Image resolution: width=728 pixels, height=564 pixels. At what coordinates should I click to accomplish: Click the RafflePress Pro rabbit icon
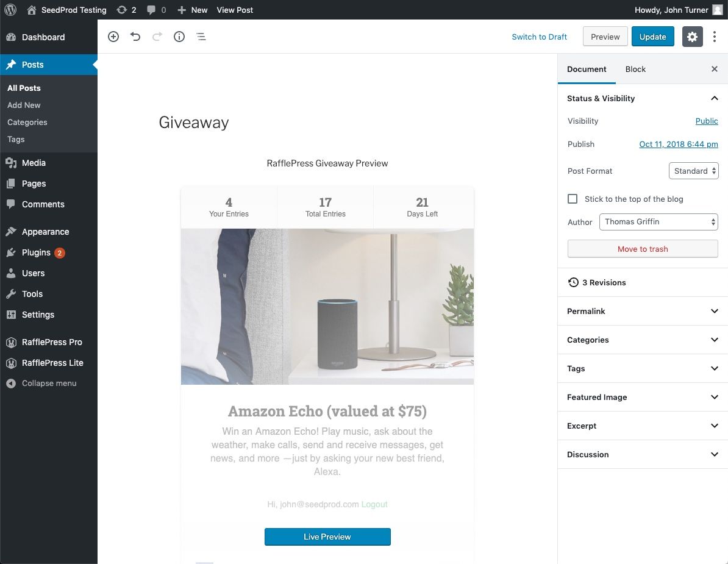pyautogui.click(x=11, y=342)
